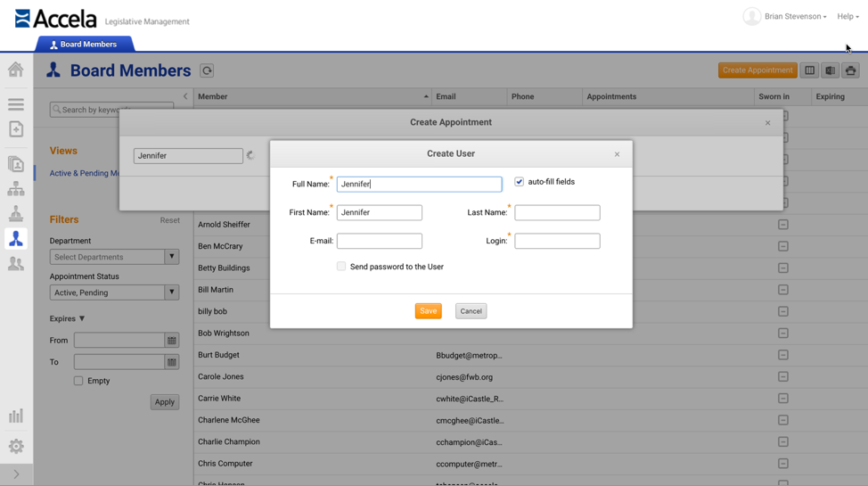Image resolution: width=868 pixels, height=486 pixels.
Task: Cancel the Create User dialog
Action: 471,311
